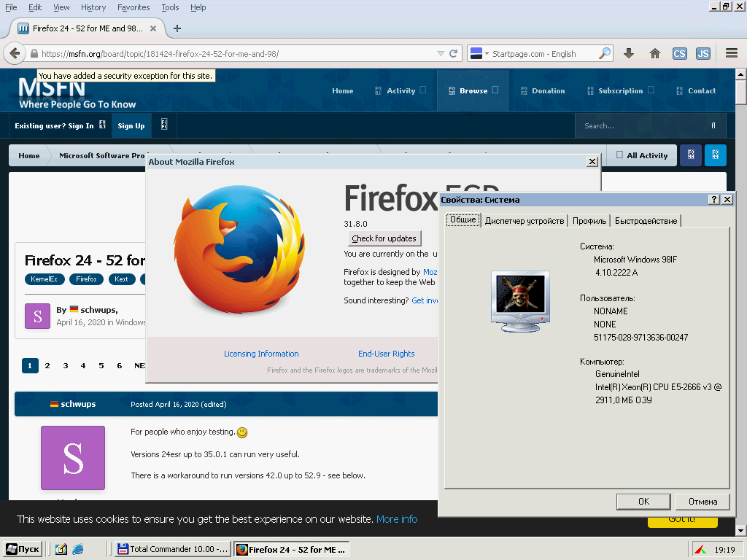Open End-User Rights link
This screenshot has width=747, height=560.
387,354
